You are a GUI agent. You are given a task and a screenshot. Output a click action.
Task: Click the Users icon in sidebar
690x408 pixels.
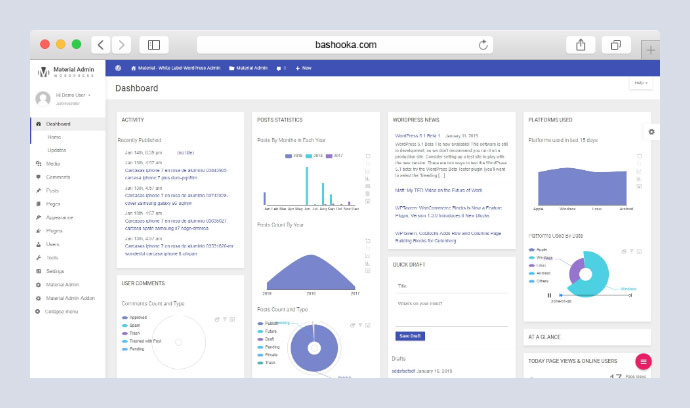(x=38, y=244)
